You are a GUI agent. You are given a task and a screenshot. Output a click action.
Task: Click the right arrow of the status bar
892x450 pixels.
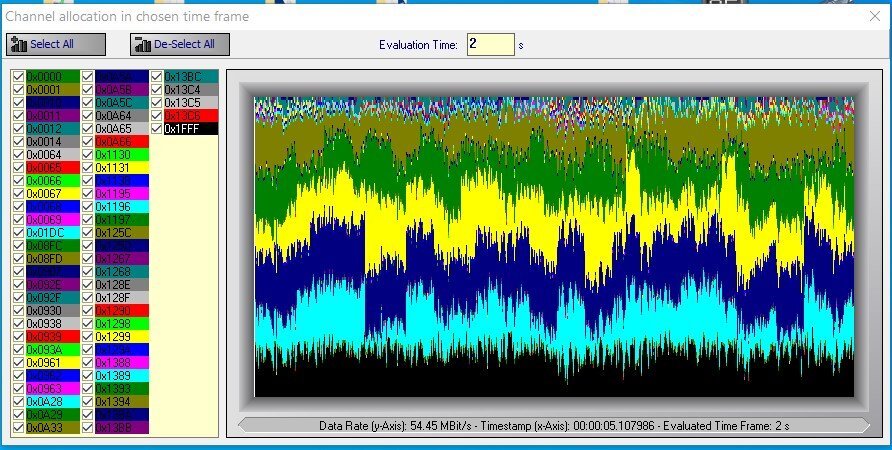point(863,425)
